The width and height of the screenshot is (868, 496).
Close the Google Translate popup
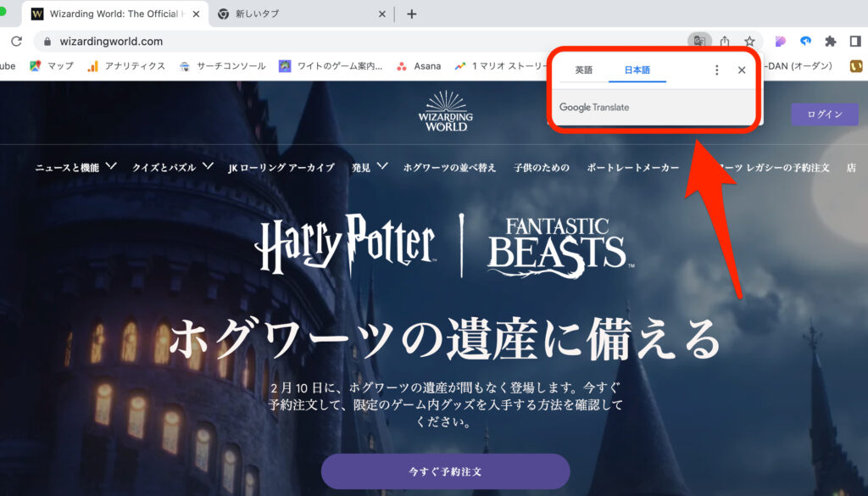[742, 70]
